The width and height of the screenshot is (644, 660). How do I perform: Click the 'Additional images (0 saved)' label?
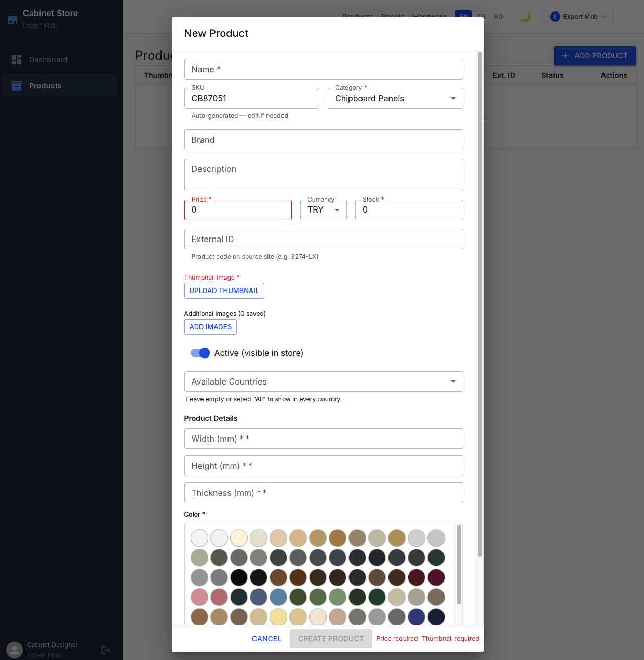(225, 314)
